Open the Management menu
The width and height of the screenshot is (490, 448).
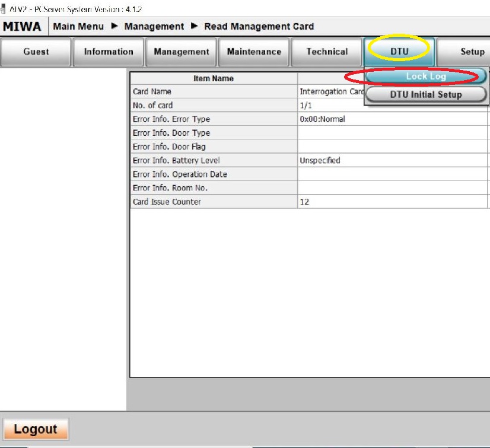point(182,52)
